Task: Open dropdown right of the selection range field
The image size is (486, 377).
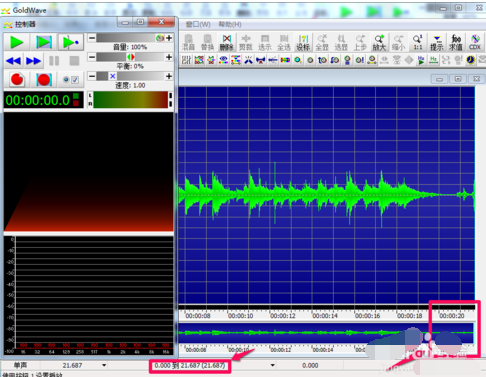Action: [273, 365]
